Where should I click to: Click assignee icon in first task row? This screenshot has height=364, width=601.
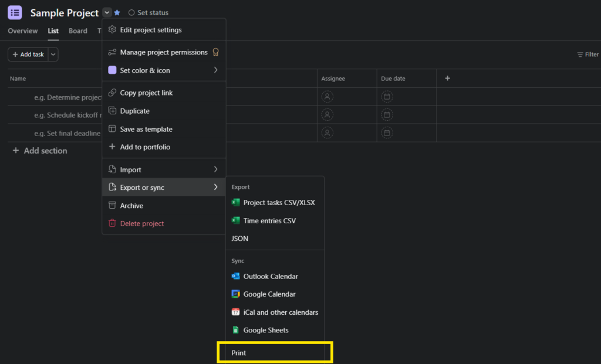[x=327, y=97]
